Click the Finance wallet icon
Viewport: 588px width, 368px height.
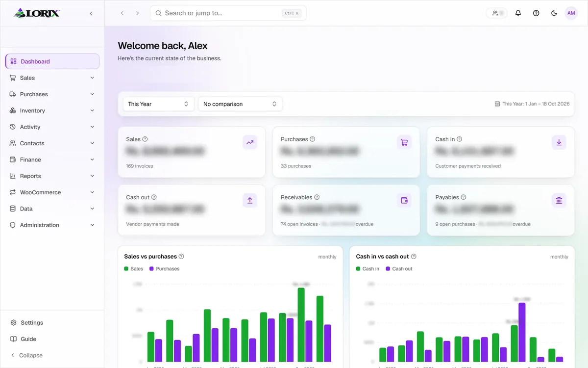[x=13, y=159]
